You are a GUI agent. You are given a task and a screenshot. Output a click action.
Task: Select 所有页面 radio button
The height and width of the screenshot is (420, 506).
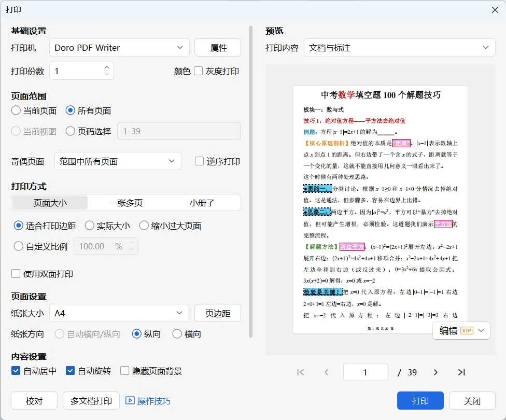70,110
